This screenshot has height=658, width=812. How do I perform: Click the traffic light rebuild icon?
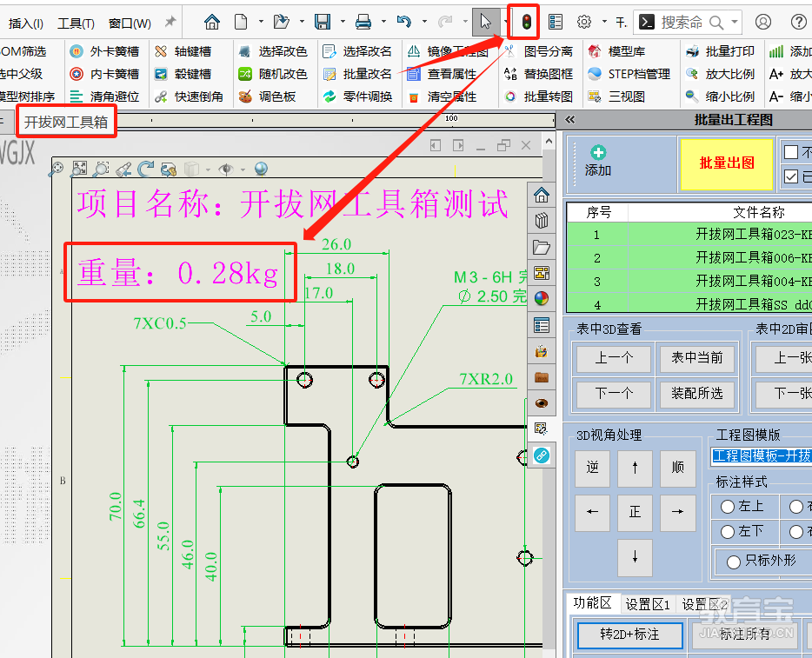click(526, 23)
